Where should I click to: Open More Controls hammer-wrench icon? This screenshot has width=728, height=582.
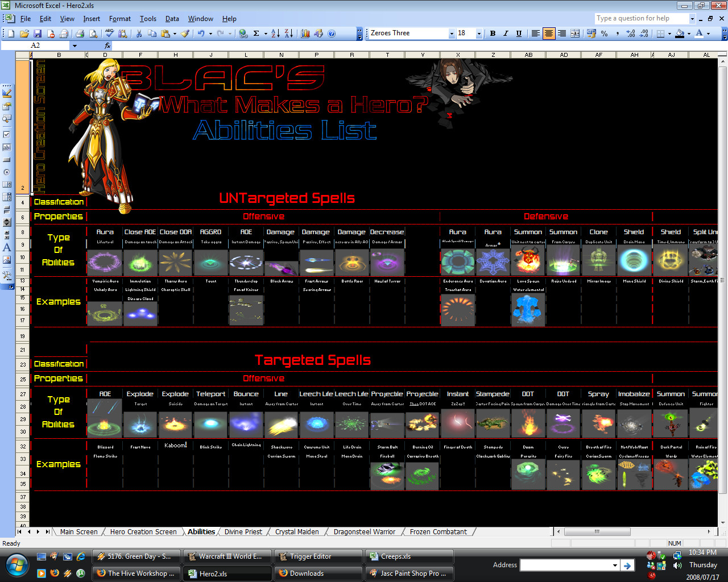click(7, 276)
